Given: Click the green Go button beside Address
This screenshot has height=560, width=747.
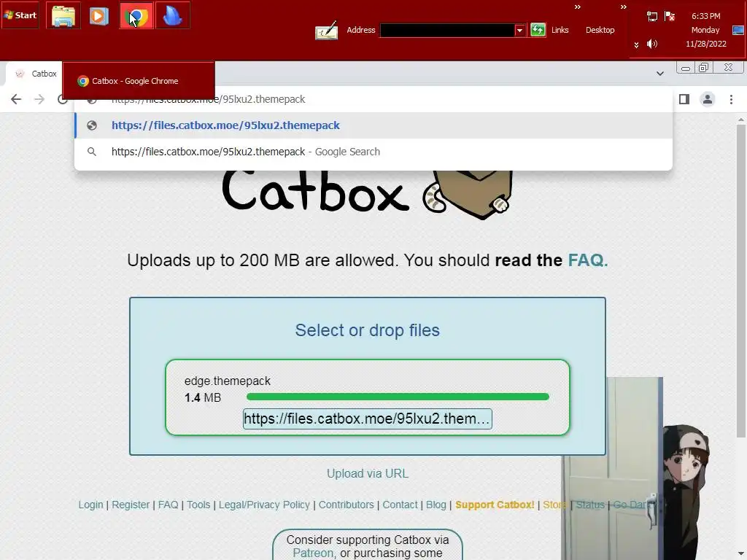Looking at the screenshot, I should coord(538,30).
